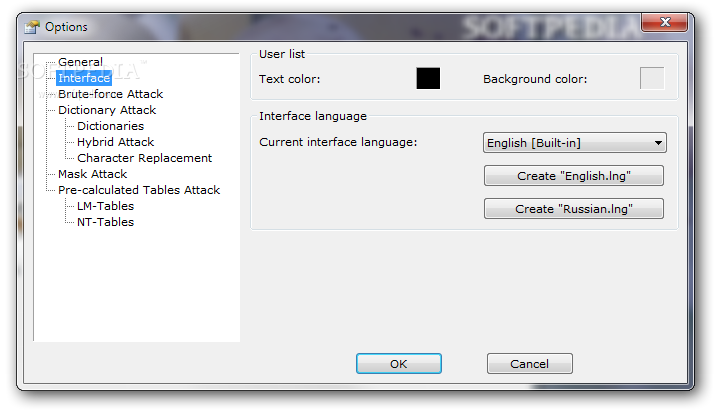Click the Text color label
Viewport: 715px width, 411px height.
[290, 79]
